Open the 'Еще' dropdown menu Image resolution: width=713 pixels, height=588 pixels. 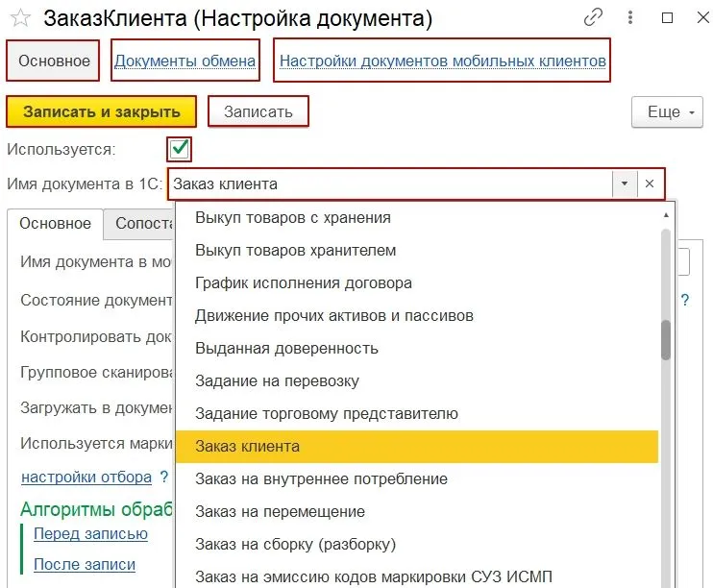[x=668, y=112]
